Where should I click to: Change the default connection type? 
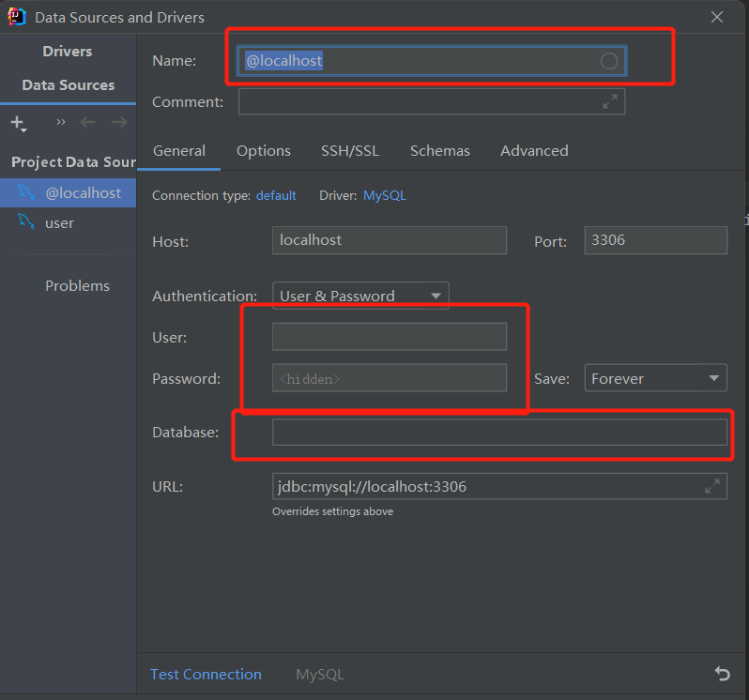(276, 196)
